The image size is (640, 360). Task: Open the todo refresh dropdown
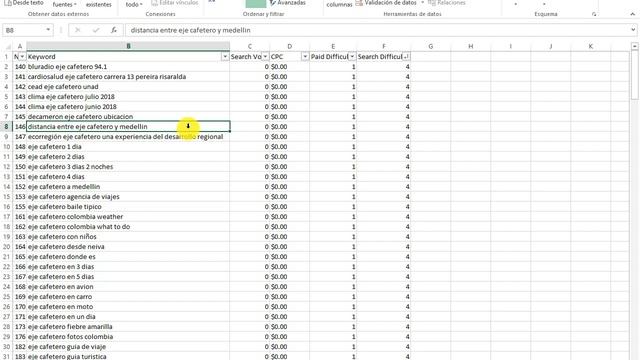(134, 4)
